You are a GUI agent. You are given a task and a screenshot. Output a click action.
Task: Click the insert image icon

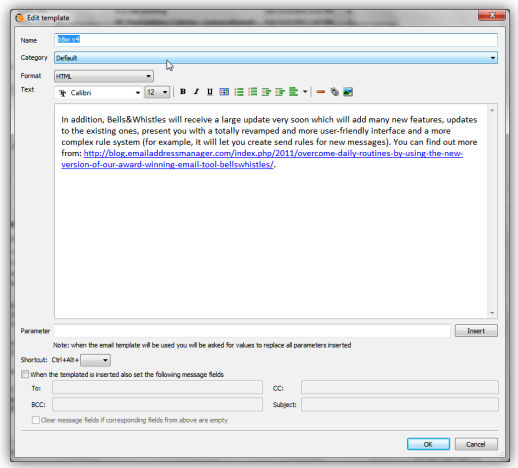coord(348,92)
